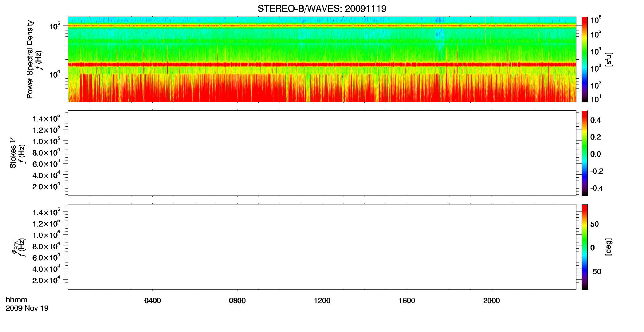Click the power spectral density color bar
644x332 pixels.
(585, 59)
